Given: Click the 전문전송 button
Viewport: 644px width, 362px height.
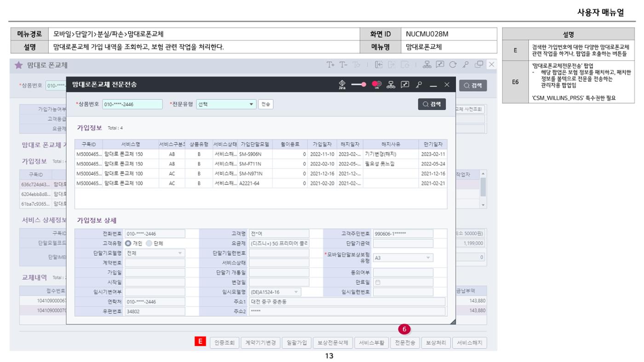Looking at the screenshot, I should click(405, 342).
